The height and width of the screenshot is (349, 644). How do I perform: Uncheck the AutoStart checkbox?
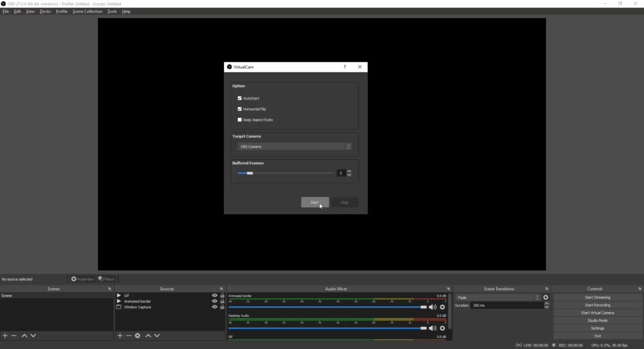(240, 99)
